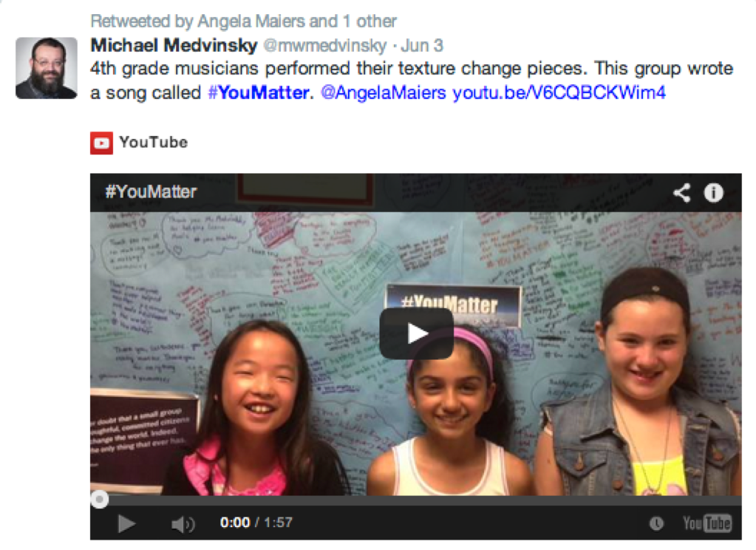Click the video progress scrubber handle
756x550 pixels.
click(100, 499)
